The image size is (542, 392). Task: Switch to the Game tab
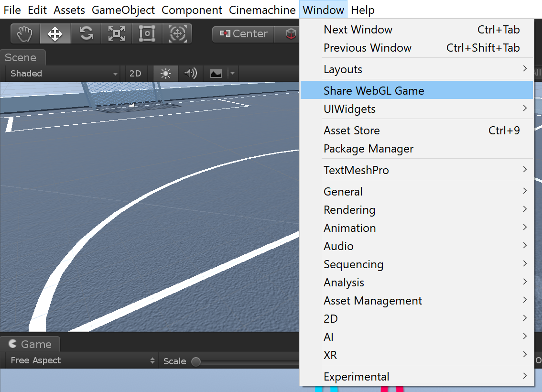[x=30, y=344]
